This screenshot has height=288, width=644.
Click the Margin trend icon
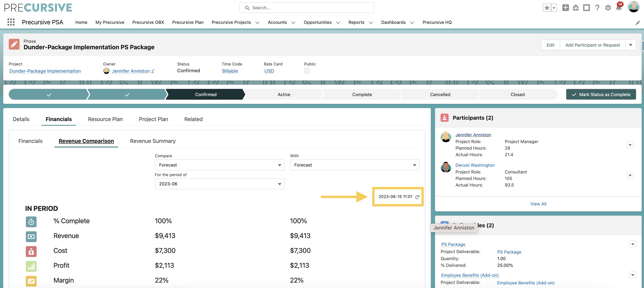[31, 281]
